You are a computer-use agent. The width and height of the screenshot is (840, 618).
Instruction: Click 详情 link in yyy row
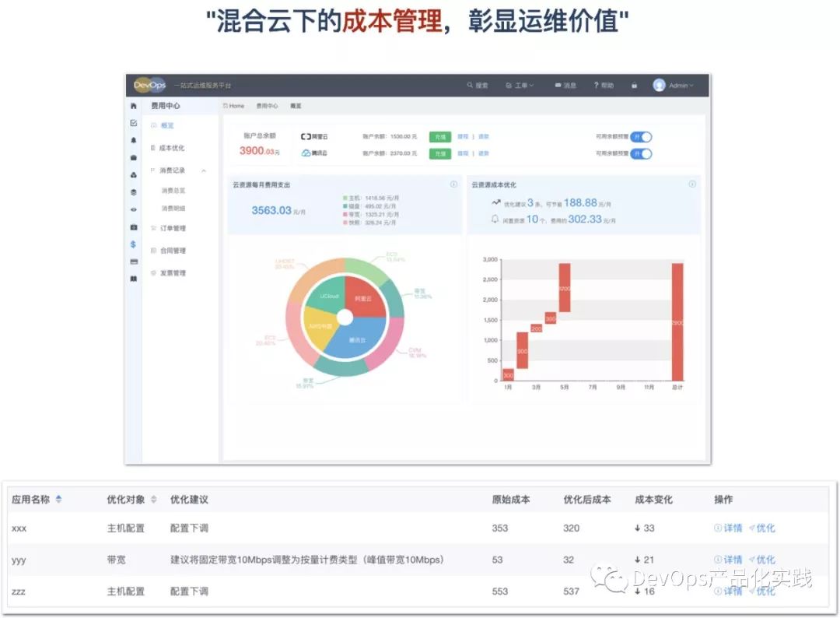(729, 560)
